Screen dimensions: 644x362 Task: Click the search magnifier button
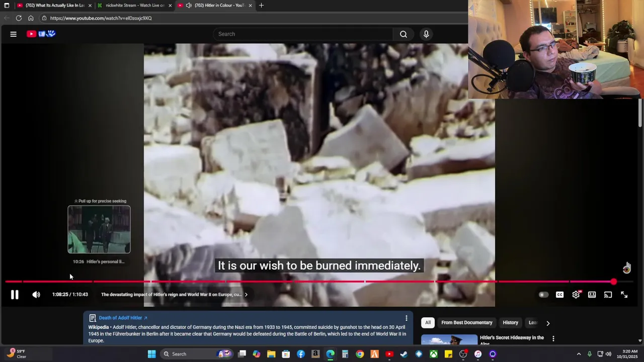[x=404, y=34]
